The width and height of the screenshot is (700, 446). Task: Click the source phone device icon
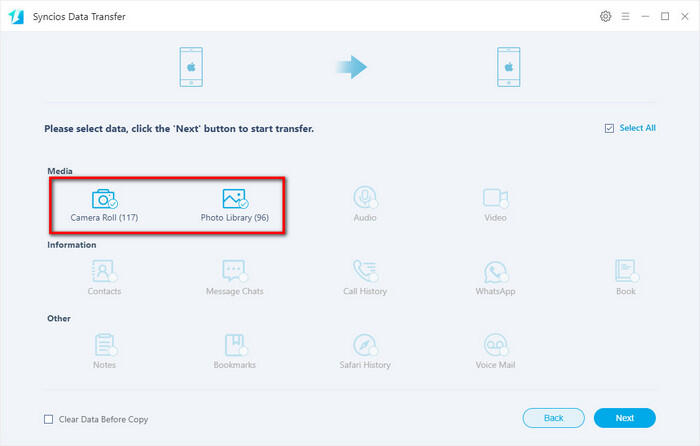(192, 68)
